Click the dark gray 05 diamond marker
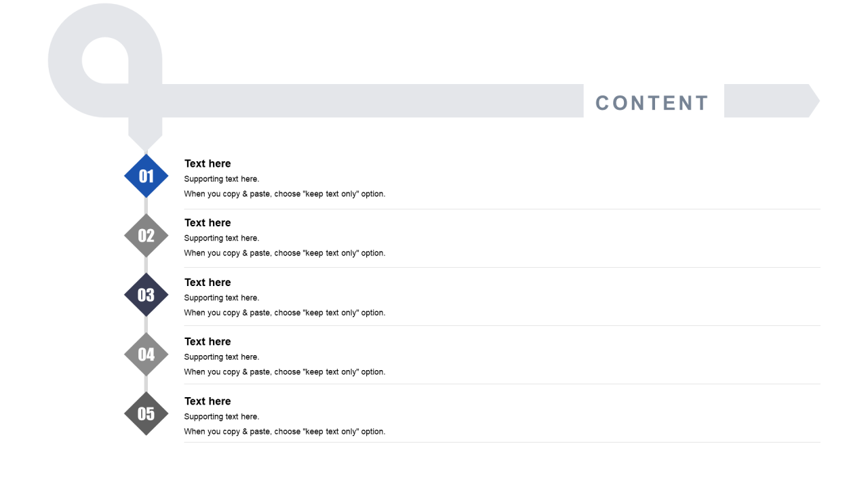 [x=146, y=413]
